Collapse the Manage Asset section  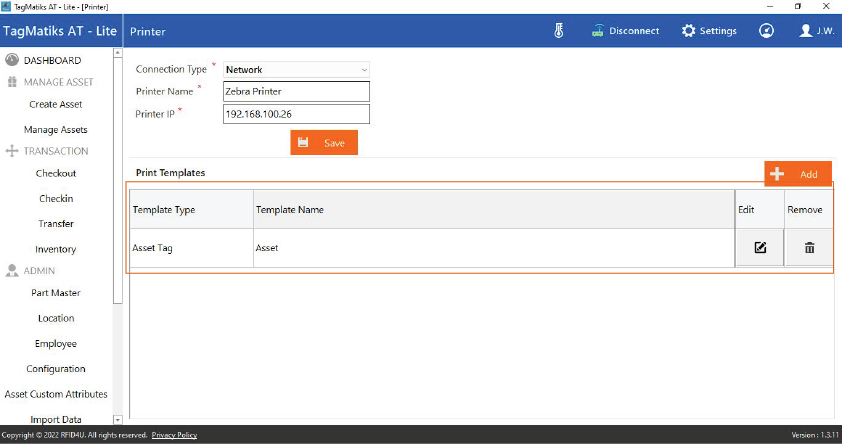click(57, 82)
